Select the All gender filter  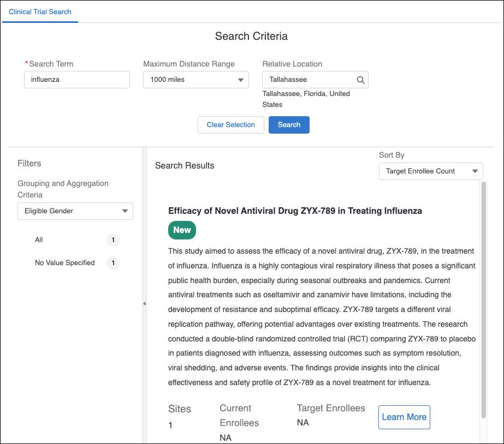39,240
